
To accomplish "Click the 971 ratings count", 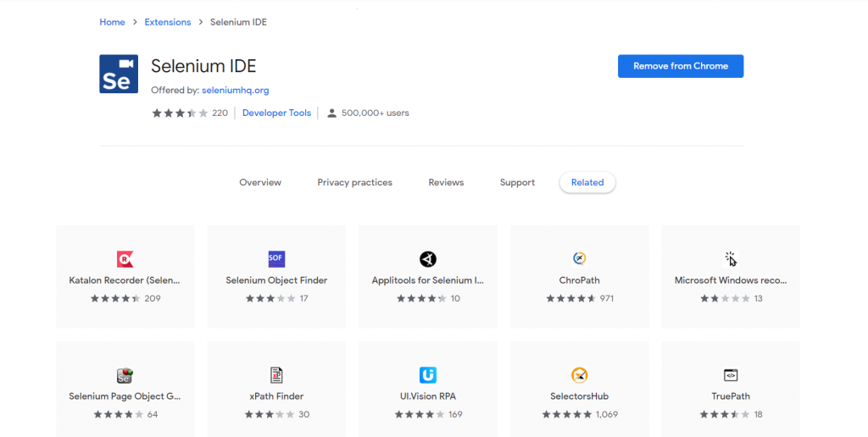I will [607, 298].
